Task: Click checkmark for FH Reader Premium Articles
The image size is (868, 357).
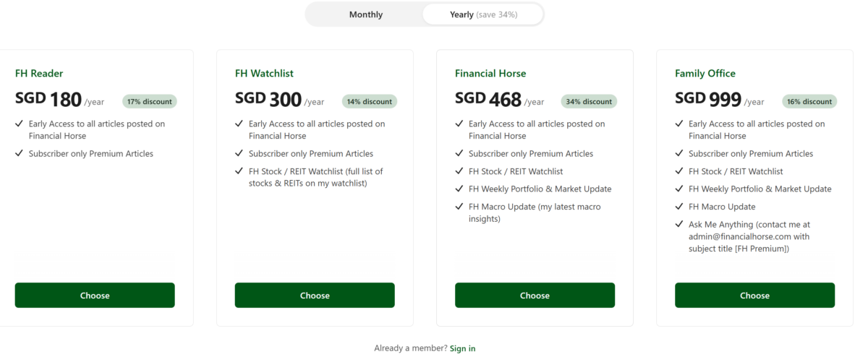Action: pos(20,153)
